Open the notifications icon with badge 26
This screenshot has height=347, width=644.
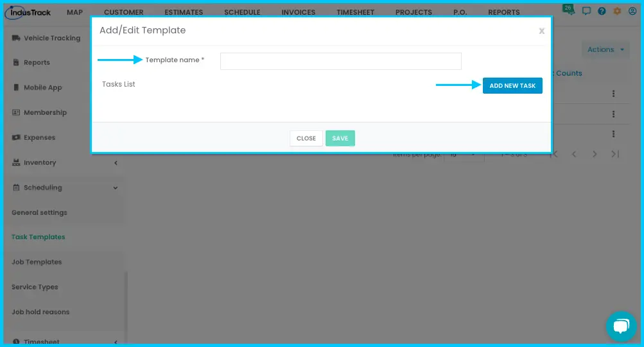click(568, 10)
